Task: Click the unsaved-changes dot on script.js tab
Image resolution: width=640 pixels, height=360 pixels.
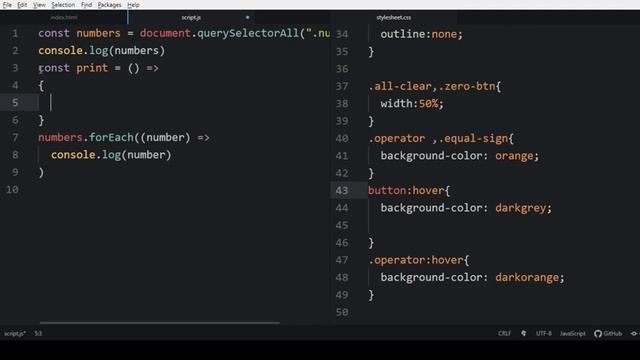Action: pyautogui.click(x=247, y=18)
